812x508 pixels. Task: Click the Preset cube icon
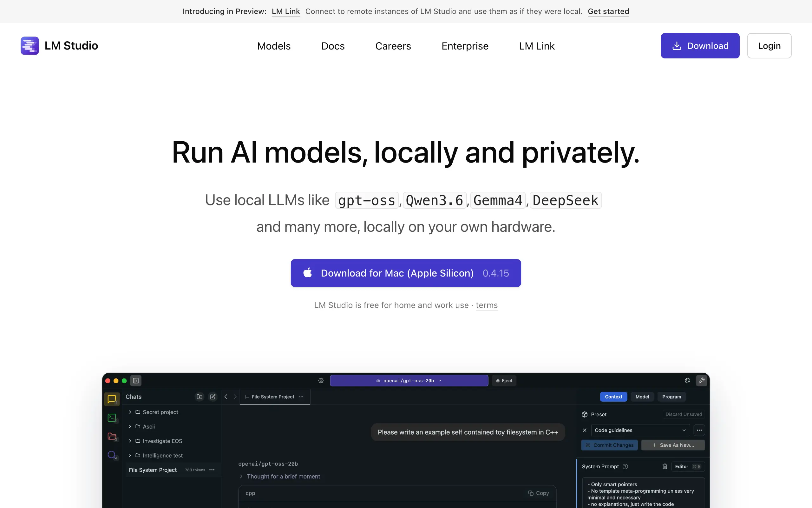[585, 414]
